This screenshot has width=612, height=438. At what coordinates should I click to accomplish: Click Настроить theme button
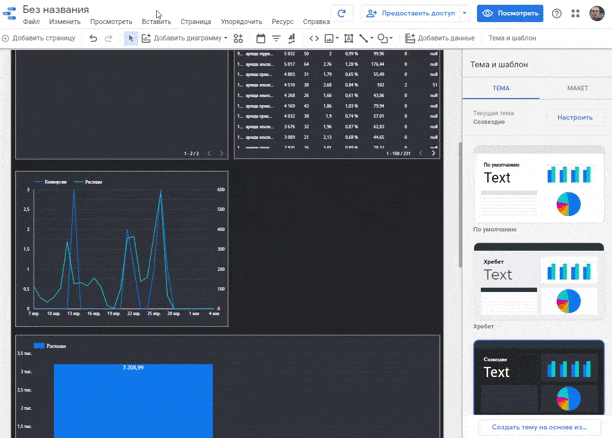tap(575, 118)
